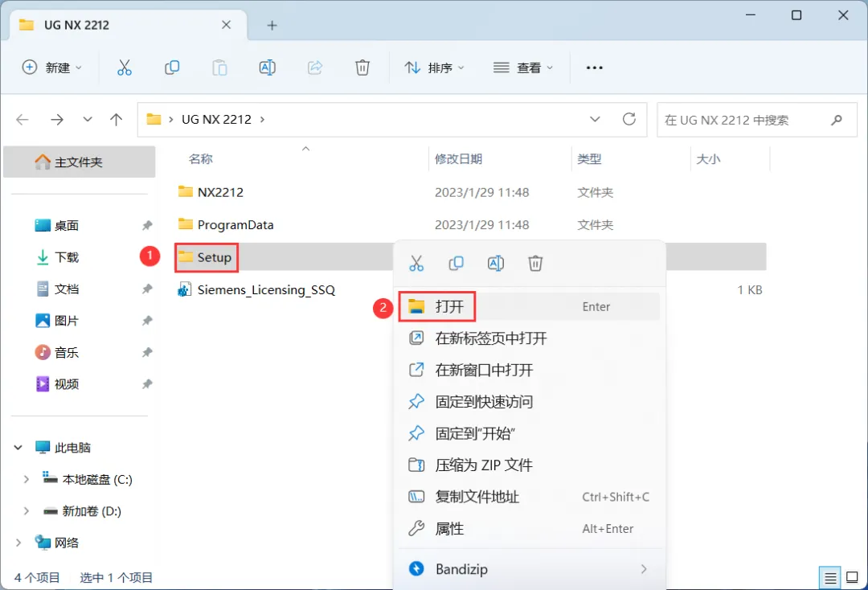The image size is (868, 590).
Task: Choose 固定到"开始"
Action: [529, 433]
